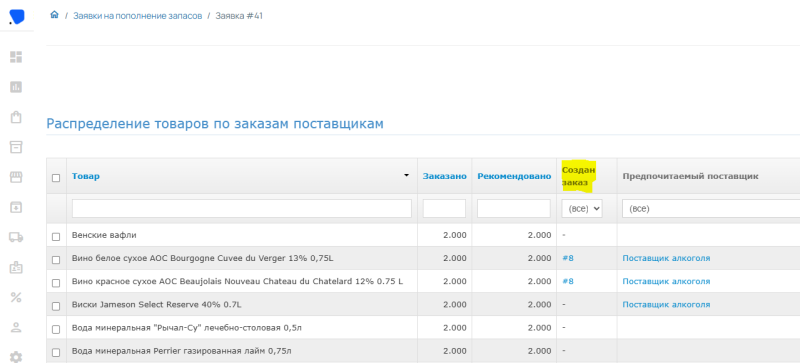This screenshot has width=800, height=363.
Task: Open order #8 in Bourgogne row
Action: (x=568, y=258)
